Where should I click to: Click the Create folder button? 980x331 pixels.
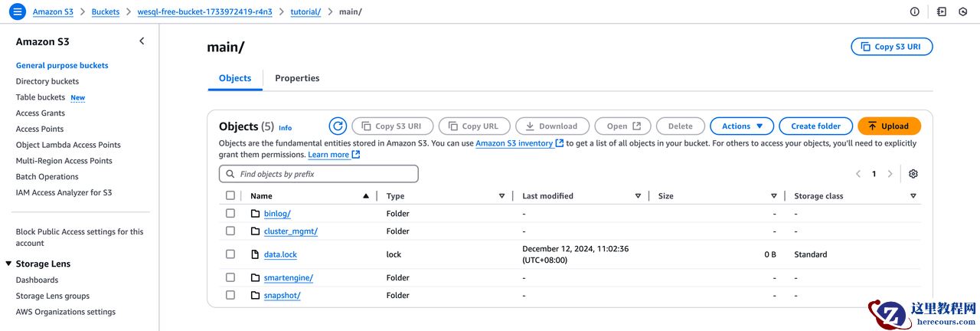pos(815,126)
